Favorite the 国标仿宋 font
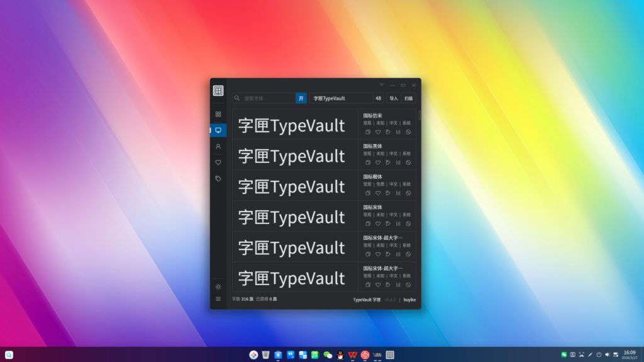Viewport: 644px width, 362px height. (x=378, y=132)
